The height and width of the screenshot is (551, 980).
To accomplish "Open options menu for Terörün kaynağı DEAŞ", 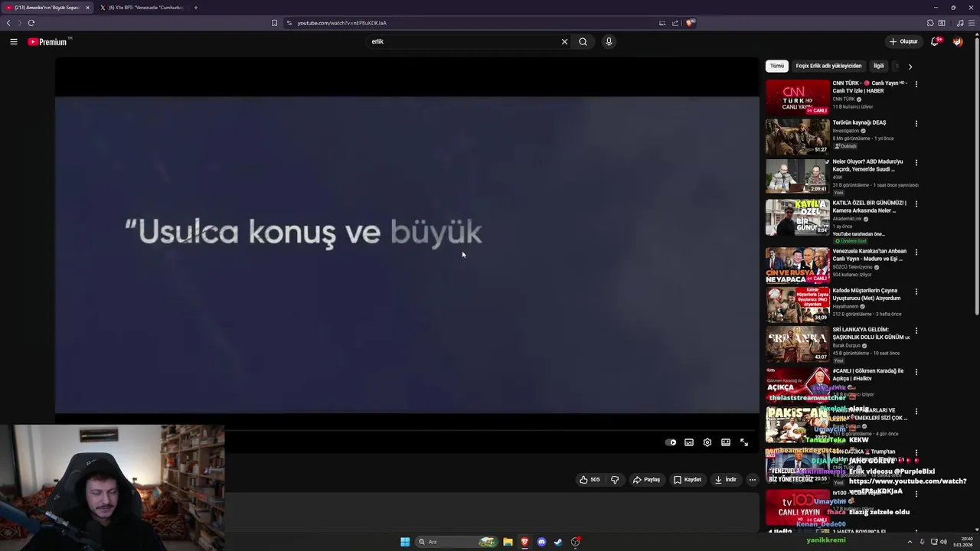I will coord(916,123).
